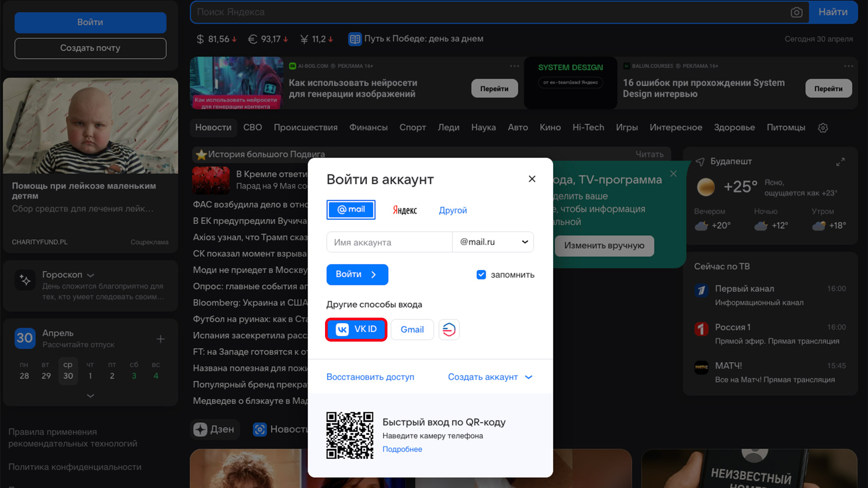The height and width of the screenshot is (488, 868).
Task: Toggle the запомнить checkbox
Action: [x=481, y=275]
